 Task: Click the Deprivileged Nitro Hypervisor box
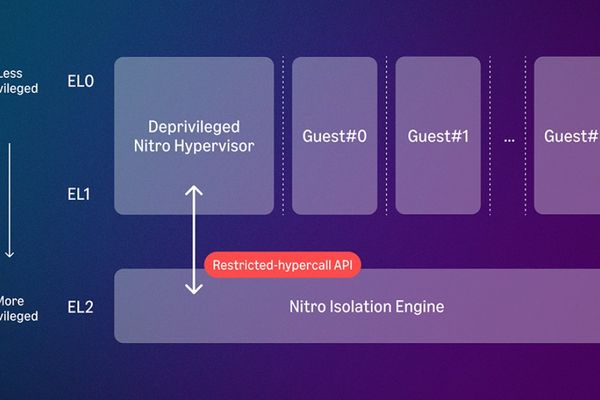tap(194, 136)
